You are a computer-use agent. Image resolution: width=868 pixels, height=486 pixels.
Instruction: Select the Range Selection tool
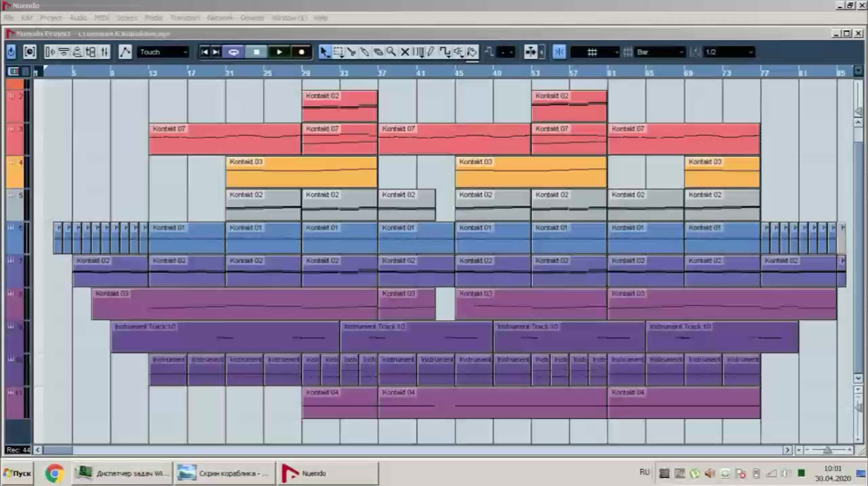click(x=338, y=52)
